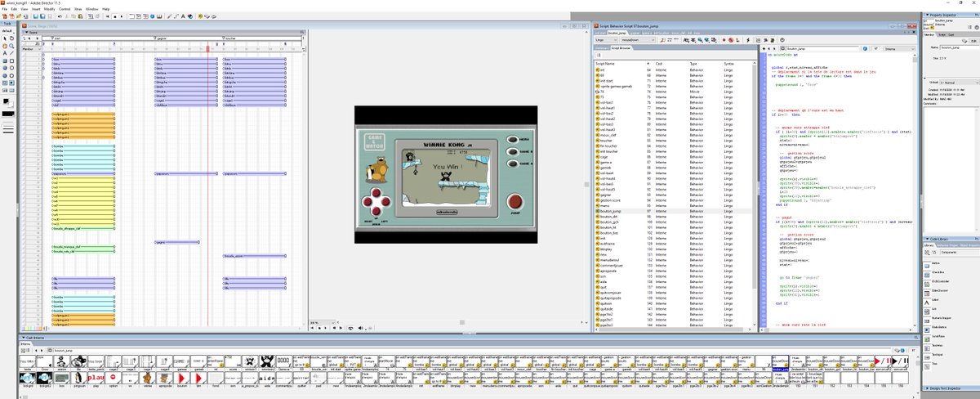Select the unfilled Rectangle tool
The height and width of the screenshot is (399, 980).
tap(12, 61)
